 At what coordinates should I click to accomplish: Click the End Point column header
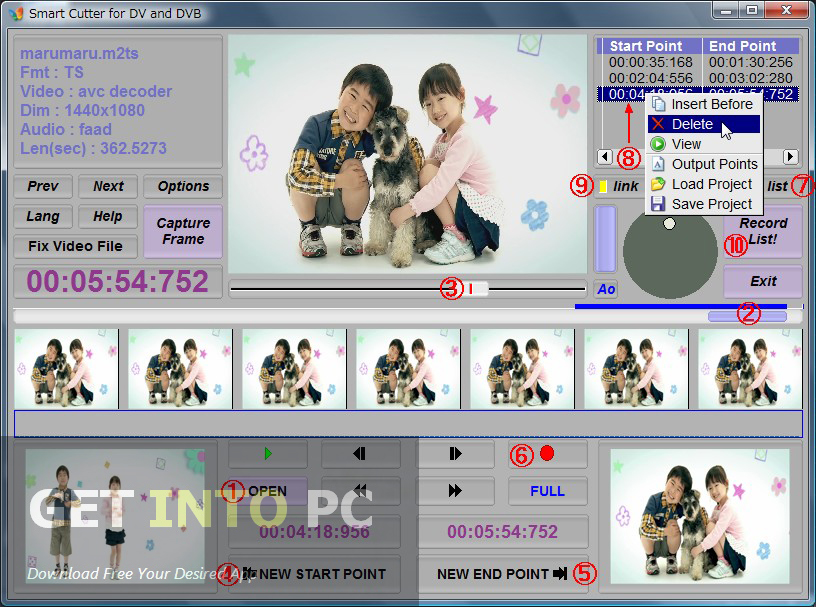click(750, 46)
